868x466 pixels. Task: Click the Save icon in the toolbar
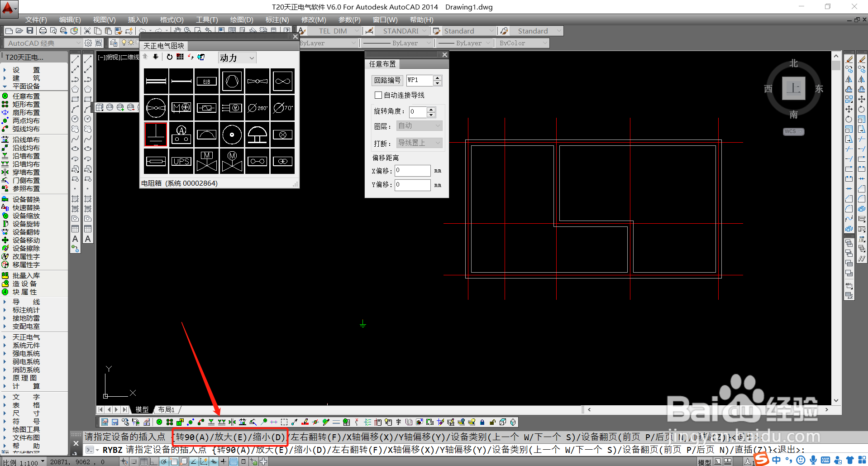30,31
